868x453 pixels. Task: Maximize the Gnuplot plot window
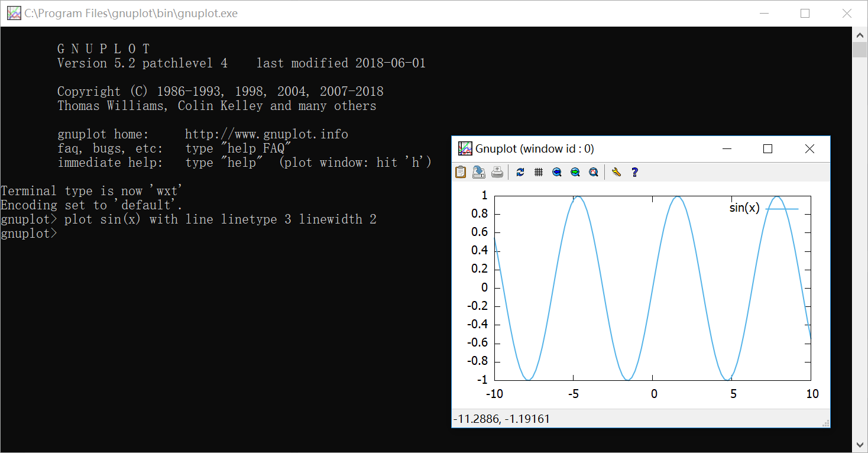[x=767, y=149]
